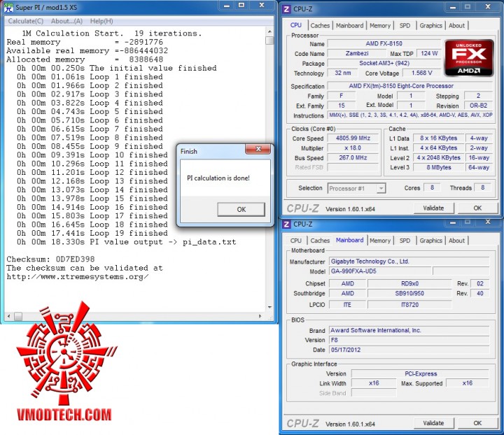Open the About...(A) menu in Super PI

[x=67, y=21]
